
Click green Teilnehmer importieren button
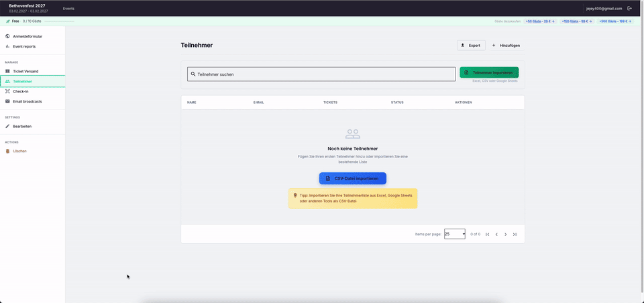[489, 72]
